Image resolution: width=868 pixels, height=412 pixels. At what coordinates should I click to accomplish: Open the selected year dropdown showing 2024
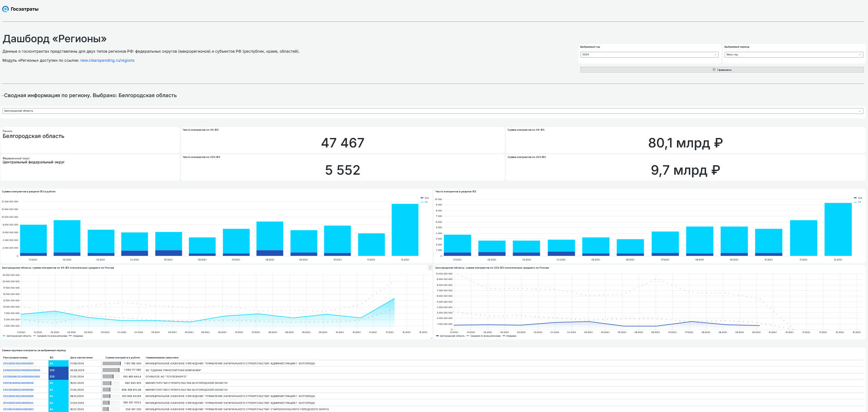pos(649,54)
